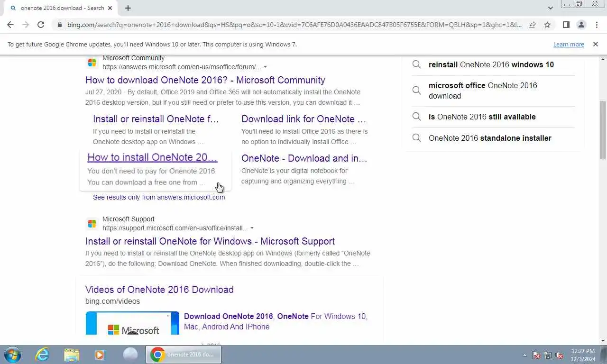Search reinstall OneNote 2016 windows 10
This screenshot has height=364, width=607.
pos(491,64)
